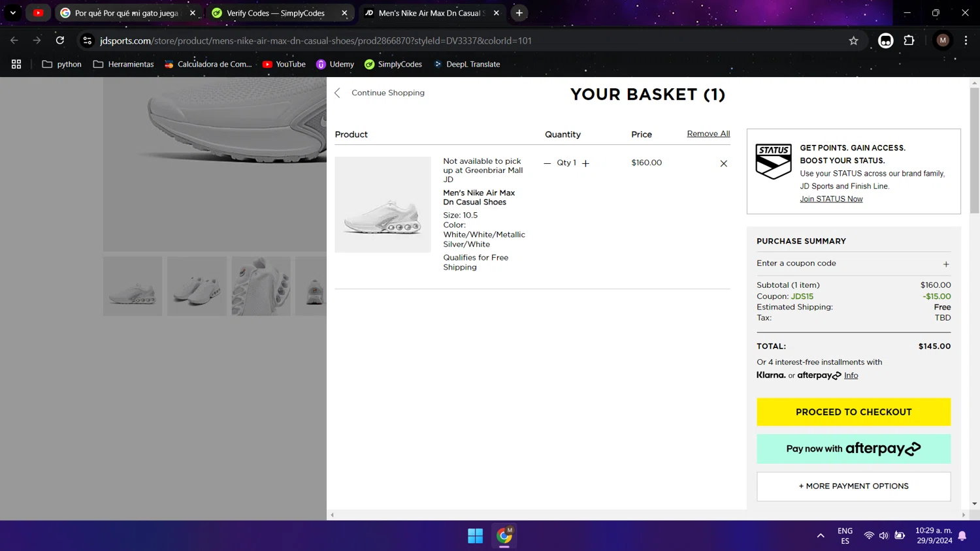980x551 pixels.
Task: Open the Windows Start menu
Action: 475,536
